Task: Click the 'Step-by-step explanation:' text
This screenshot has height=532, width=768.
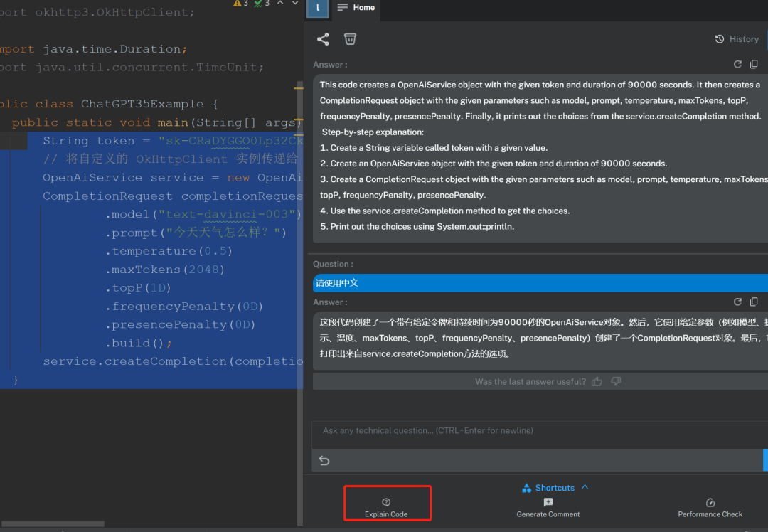Action: tap(373, 132)
